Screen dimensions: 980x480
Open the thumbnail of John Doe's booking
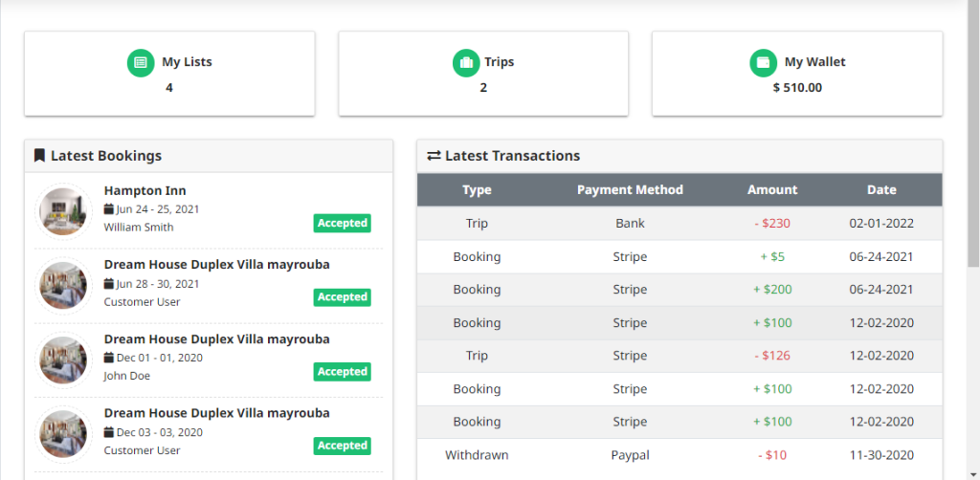click(63, 359)
